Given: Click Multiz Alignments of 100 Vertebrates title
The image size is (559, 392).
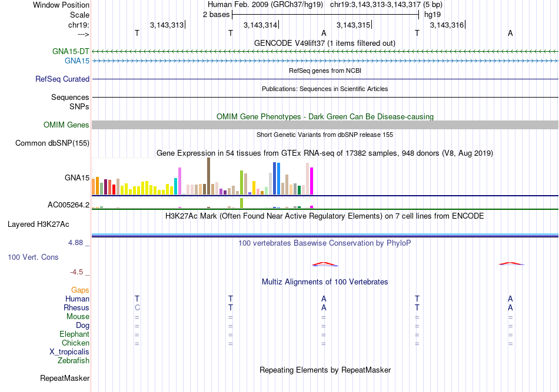Looking at the screenshot, I should pyautogui.click(x=325, y=282).
